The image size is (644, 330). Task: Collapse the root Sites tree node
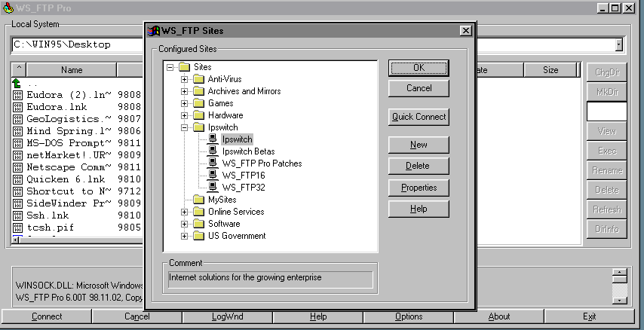(170, 67)
